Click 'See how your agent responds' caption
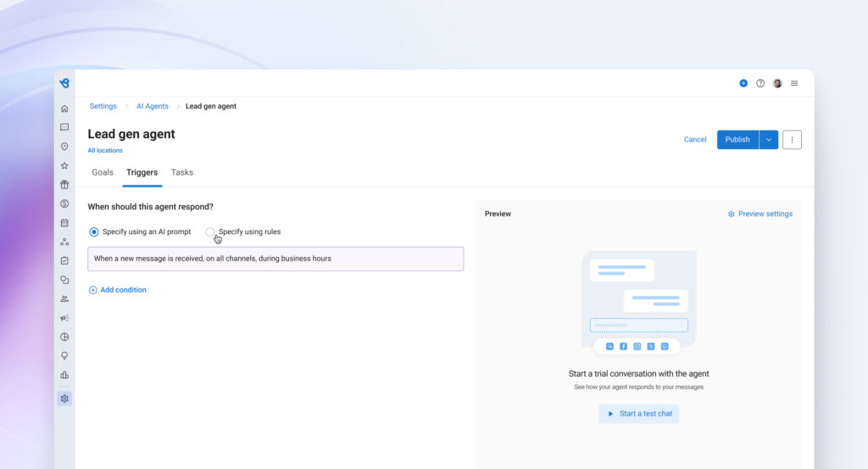Screen dimensions: 868x469 point(639,387)
